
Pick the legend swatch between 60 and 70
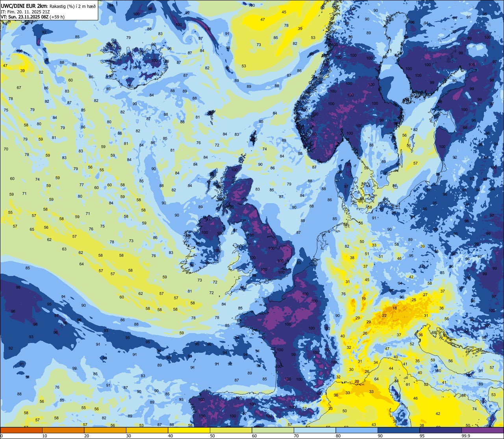pos(273,430)
